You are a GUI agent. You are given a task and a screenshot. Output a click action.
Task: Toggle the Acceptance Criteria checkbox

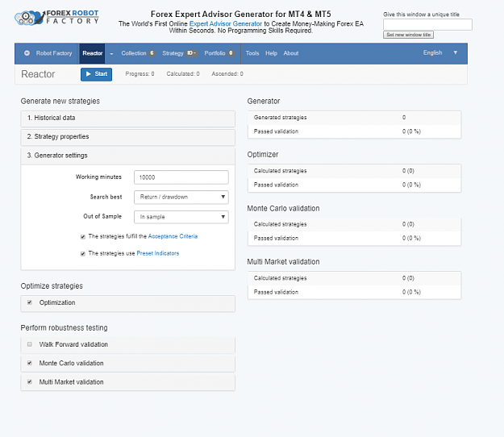(x=83, y=237)
